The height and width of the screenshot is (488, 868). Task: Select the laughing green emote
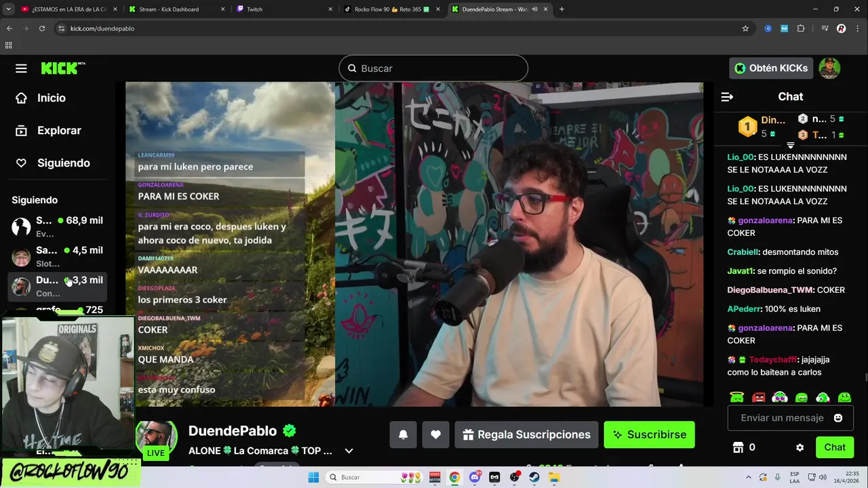[x=802, y=397]
